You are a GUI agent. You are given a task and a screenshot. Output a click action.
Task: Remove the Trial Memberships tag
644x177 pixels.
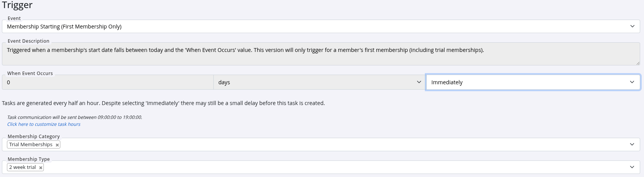coord(57,145)
